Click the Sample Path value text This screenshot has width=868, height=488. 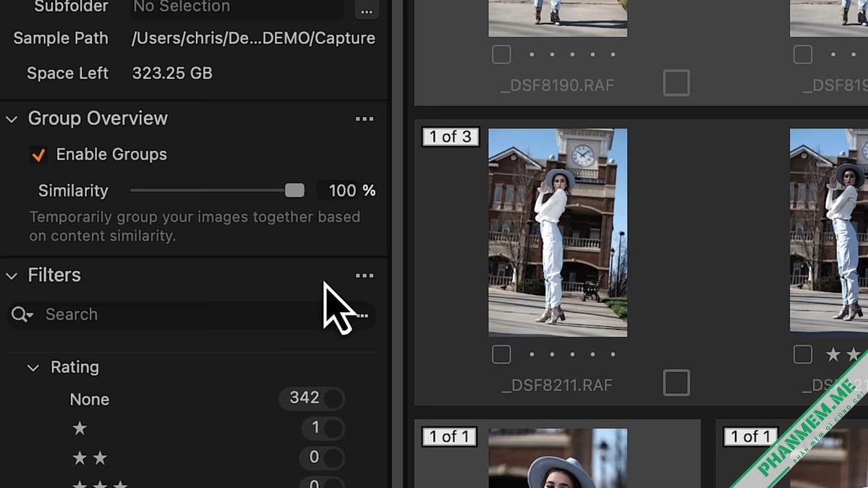(x=253, y=38)
